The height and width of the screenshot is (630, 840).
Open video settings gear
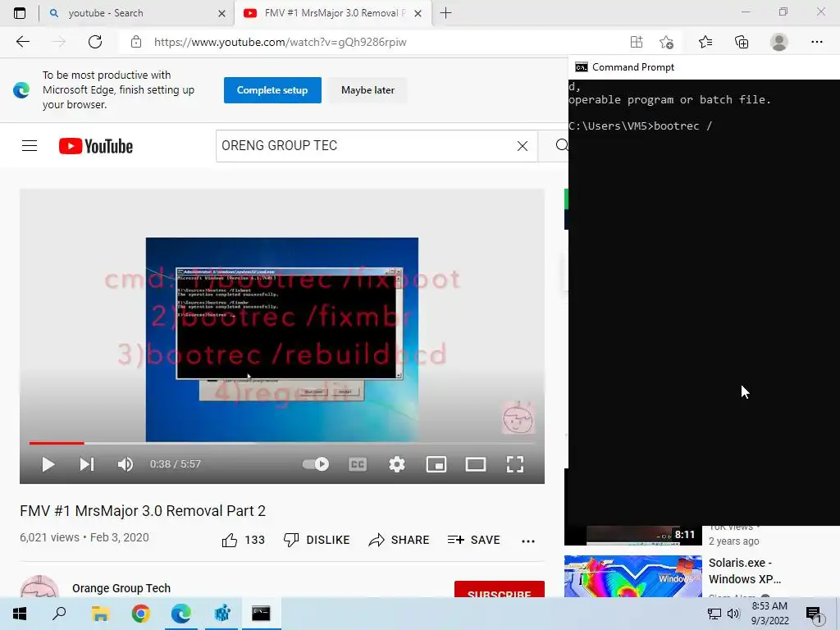point(396,464)
